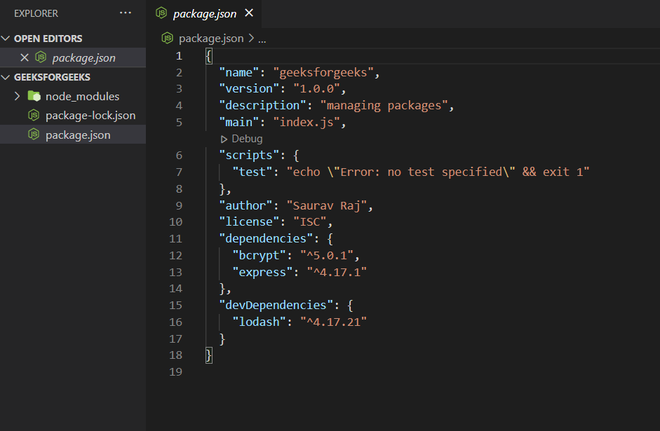The height and width of the screenshot is (431, 660).
Task: Select the package.json editor tab
Action: pos(207,14)
